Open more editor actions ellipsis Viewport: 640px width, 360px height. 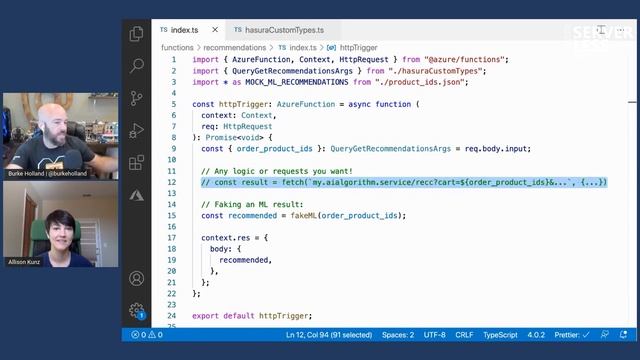click(x=621, y=30)
